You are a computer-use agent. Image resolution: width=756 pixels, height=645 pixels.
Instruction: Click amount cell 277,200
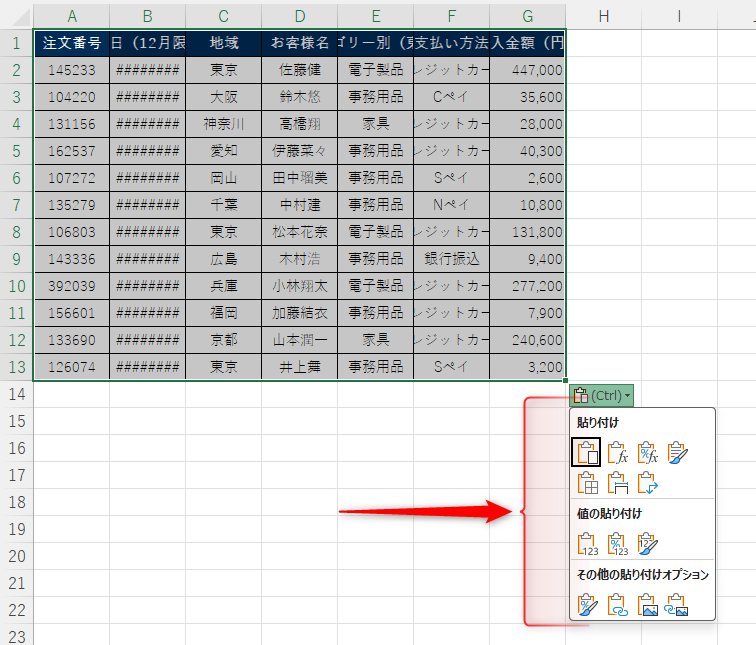pos(527,286)
